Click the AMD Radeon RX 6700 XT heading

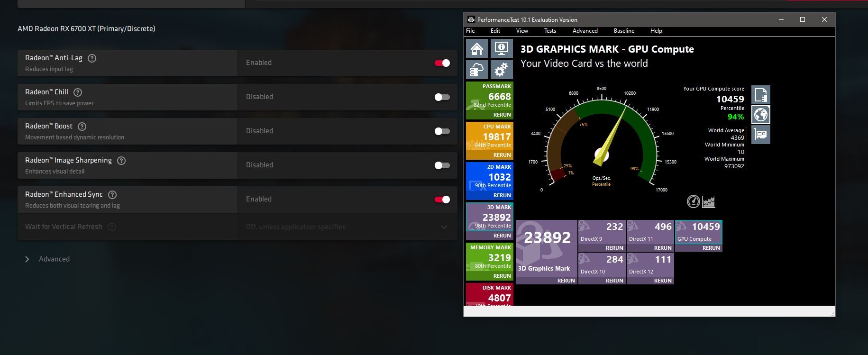[86, 29]
